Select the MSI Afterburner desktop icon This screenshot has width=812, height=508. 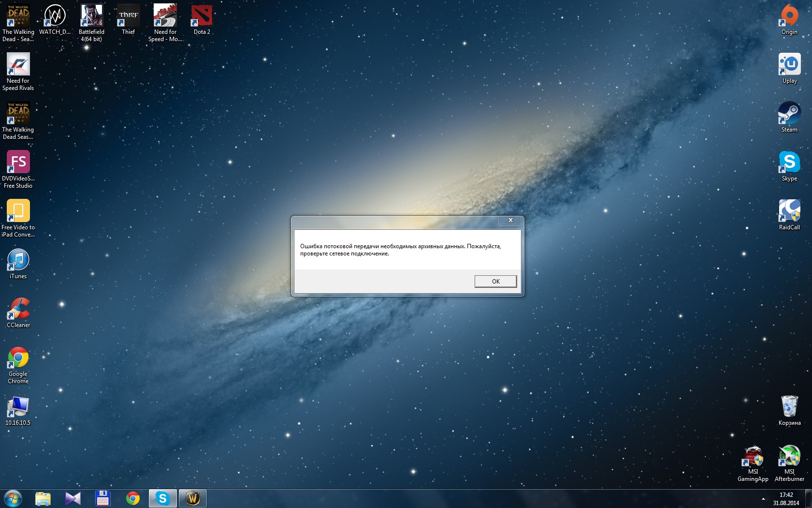789,462
